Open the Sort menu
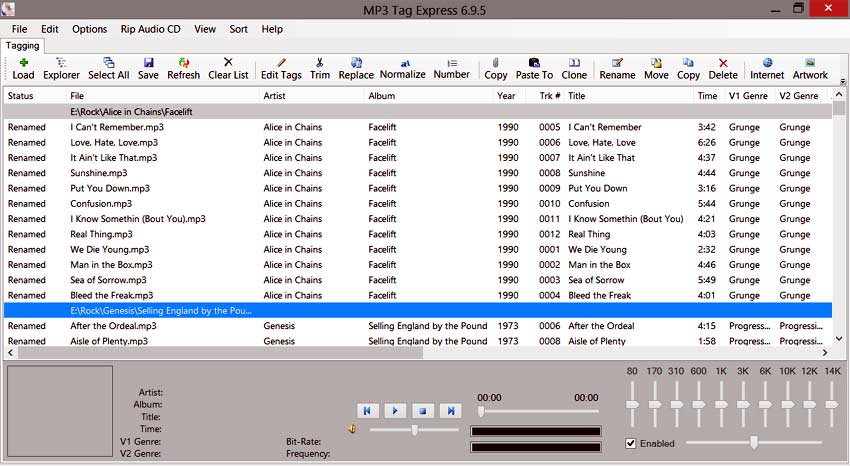This screenshot has width=850, height=466. (x=238, y=29)
